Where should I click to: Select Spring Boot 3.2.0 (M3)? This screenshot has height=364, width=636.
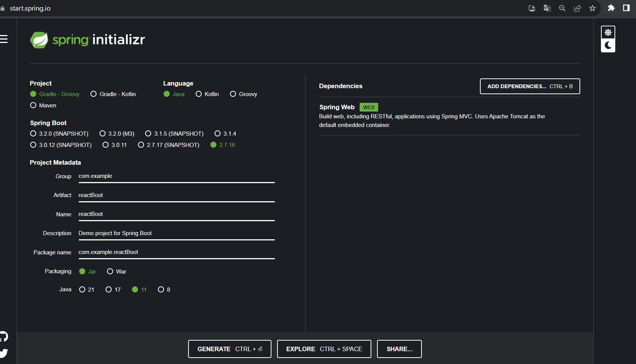[x=117, y=134]
